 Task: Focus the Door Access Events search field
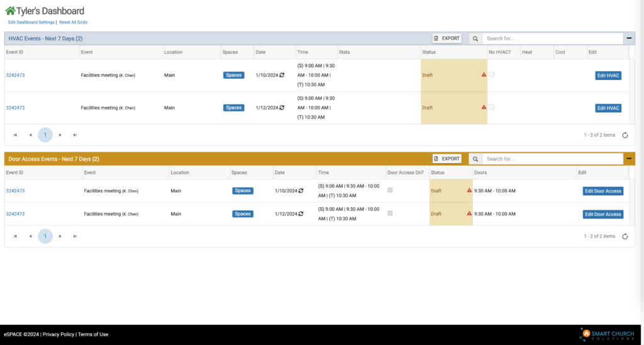(552, 159)
